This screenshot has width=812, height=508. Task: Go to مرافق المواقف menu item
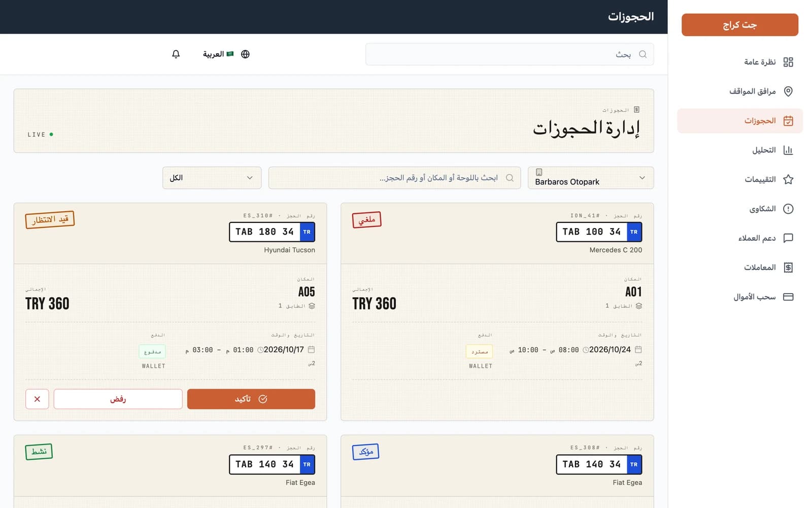click(740, 91)
